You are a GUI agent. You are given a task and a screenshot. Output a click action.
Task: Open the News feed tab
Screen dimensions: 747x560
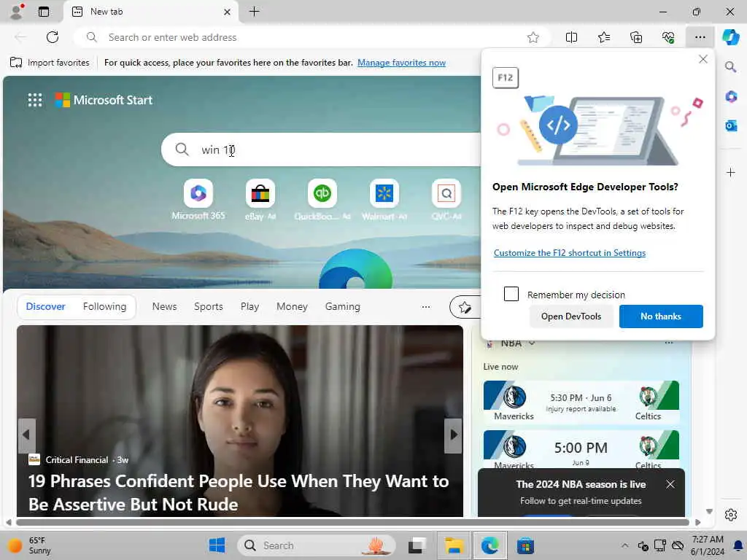point(164,307)
